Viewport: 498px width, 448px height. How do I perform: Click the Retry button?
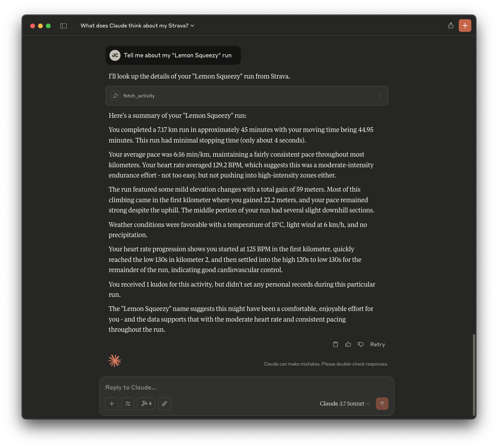pyautogui.click(x=377, y=344)
